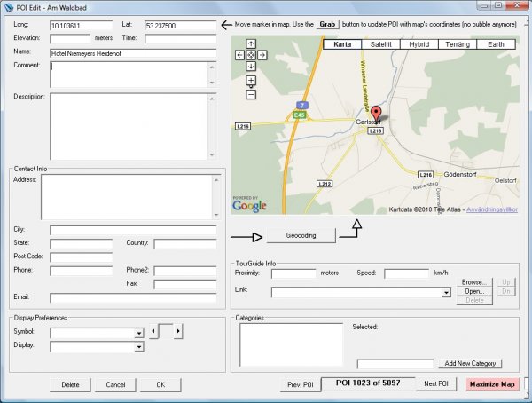Click the Time input field
The image size is (532, 403).
(x=180, y=39)
